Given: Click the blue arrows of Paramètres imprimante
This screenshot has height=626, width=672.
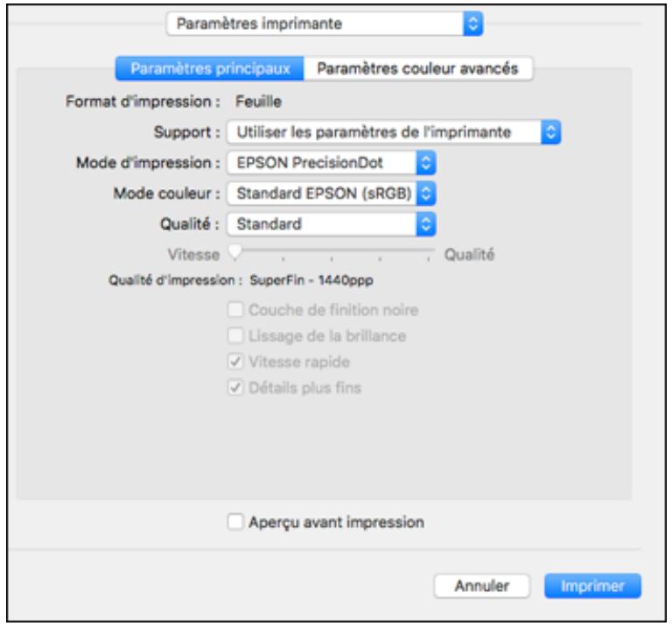Looking at the screenshot, I should click(473, 24).
